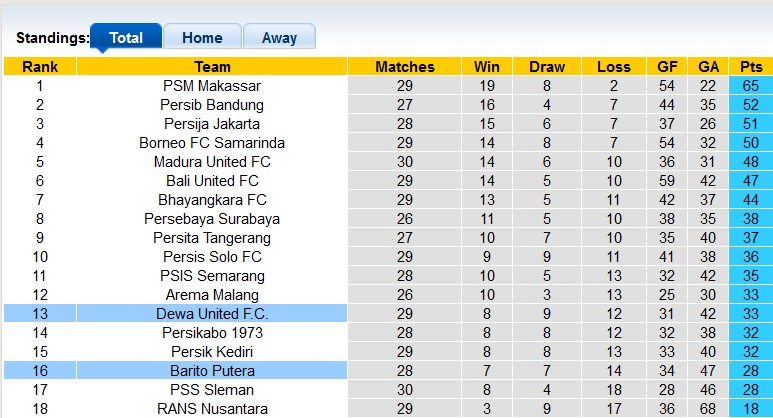Open the Home standings tab

201,38
